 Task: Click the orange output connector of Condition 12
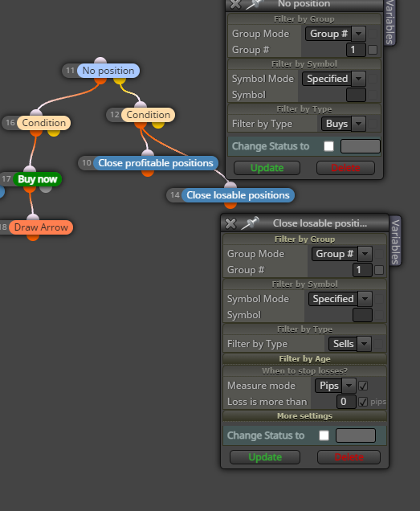[x=141, y=125]
